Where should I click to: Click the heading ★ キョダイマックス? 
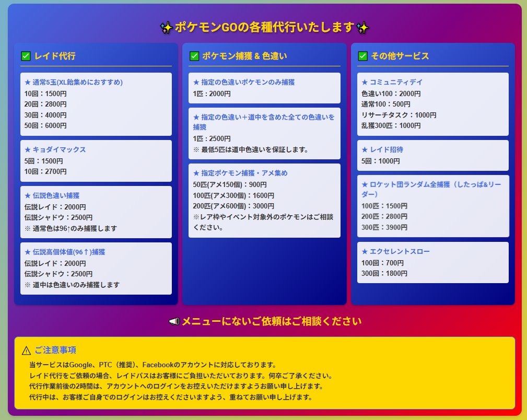coord(55,149)
